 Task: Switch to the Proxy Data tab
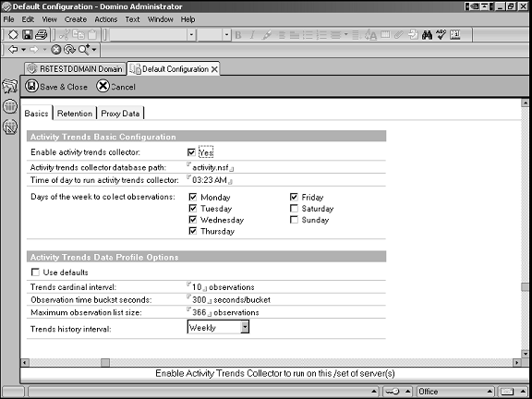[120, 114]
